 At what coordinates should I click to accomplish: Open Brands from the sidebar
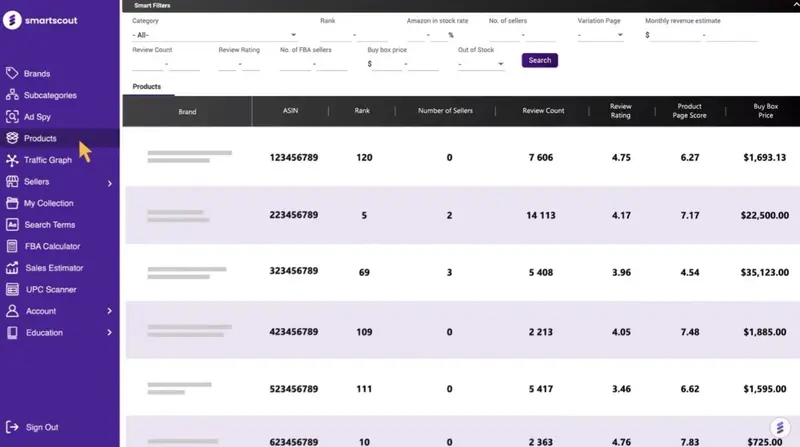(36, 74)
